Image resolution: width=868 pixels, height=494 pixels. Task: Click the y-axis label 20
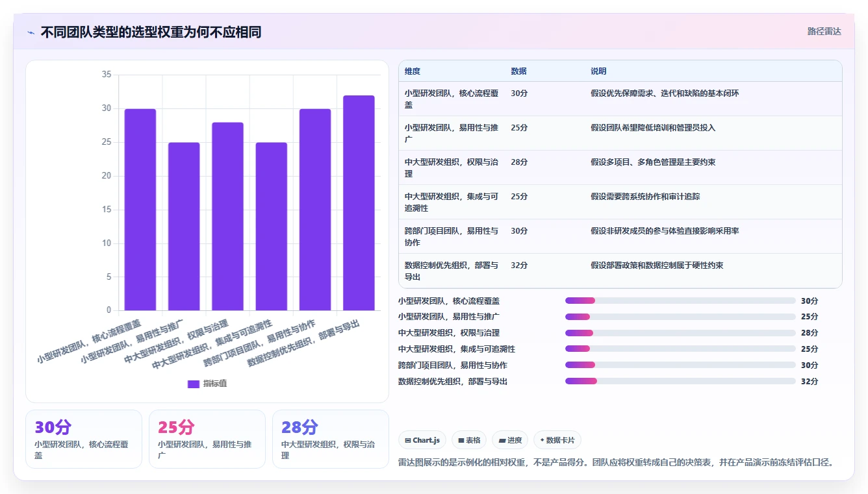tap(107, 176)
